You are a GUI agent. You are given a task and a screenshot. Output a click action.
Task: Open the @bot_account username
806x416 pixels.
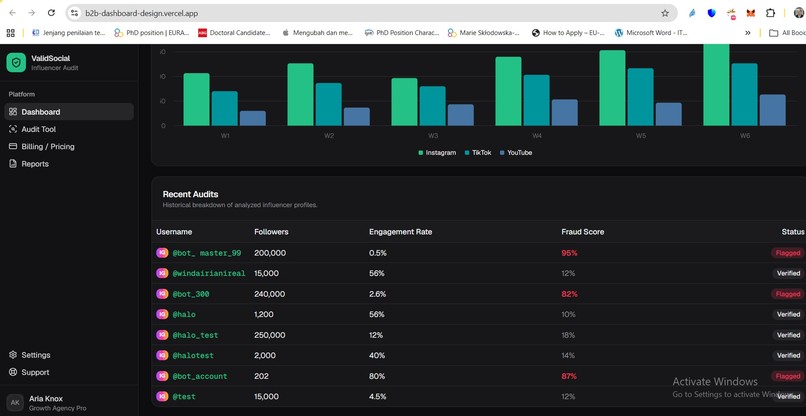199,376
